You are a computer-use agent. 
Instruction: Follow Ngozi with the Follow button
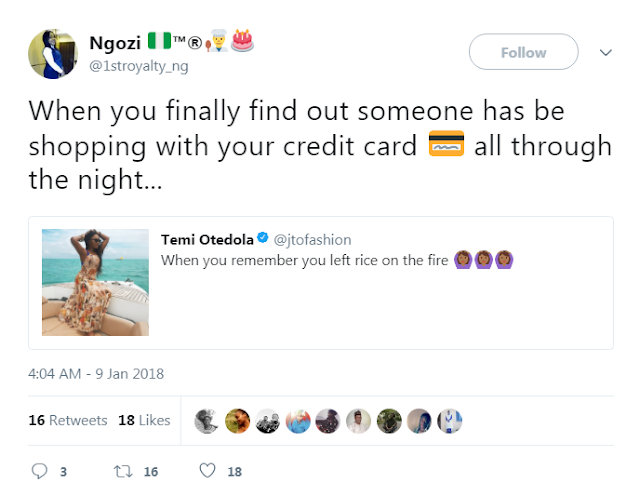tap(523, 52)
